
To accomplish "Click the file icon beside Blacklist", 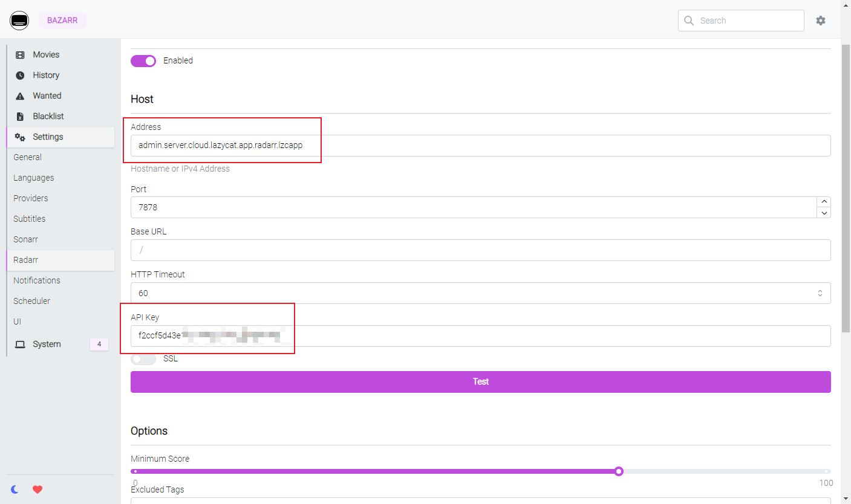I will coord(20,117).
